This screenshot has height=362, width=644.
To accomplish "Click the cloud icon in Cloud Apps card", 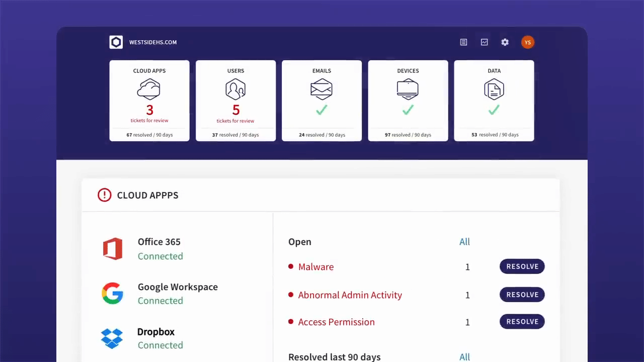I will pos(149,89).
